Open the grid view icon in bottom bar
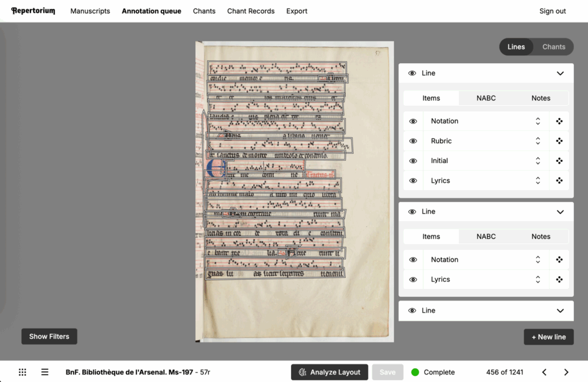 22,372
